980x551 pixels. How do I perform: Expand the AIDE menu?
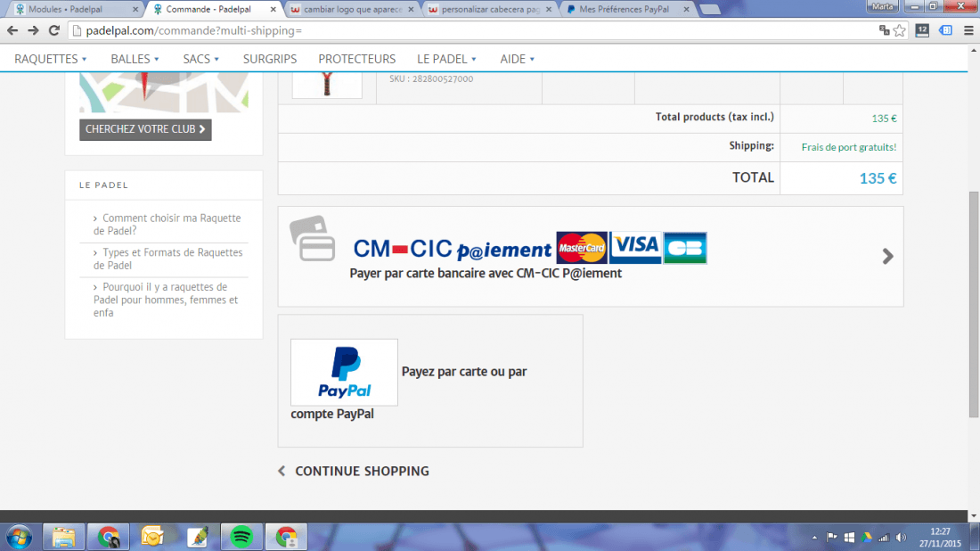coord(518,59)
